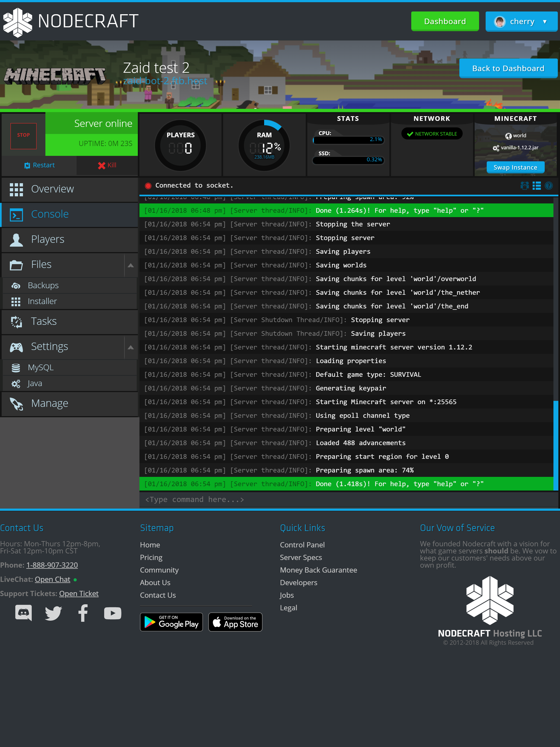Click the Google Play badge
The height and width of the screenshot is (747, 560).
(x=171, y=622)
